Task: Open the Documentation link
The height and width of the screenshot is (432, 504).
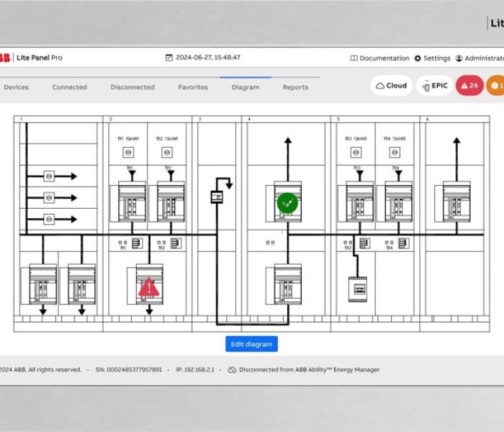Action: coord(379,58)
